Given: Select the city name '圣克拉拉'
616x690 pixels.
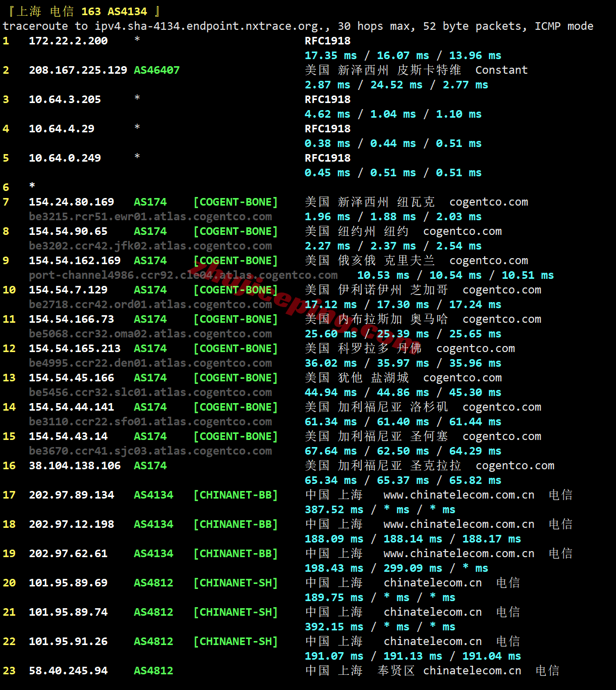Looking at the screenshot, I should pos(436,466).
